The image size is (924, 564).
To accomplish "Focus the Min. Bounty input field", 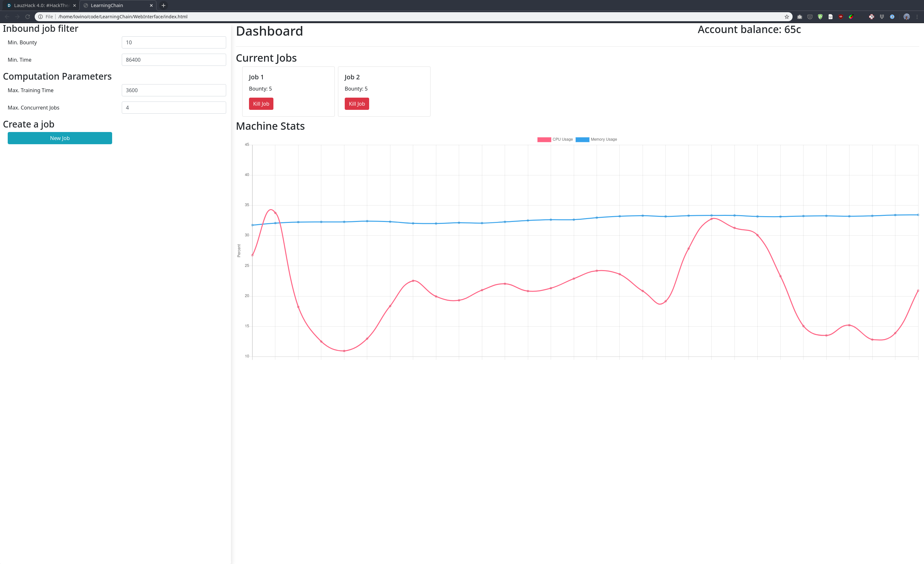I will pyautogui.click(x=173, y=42).
